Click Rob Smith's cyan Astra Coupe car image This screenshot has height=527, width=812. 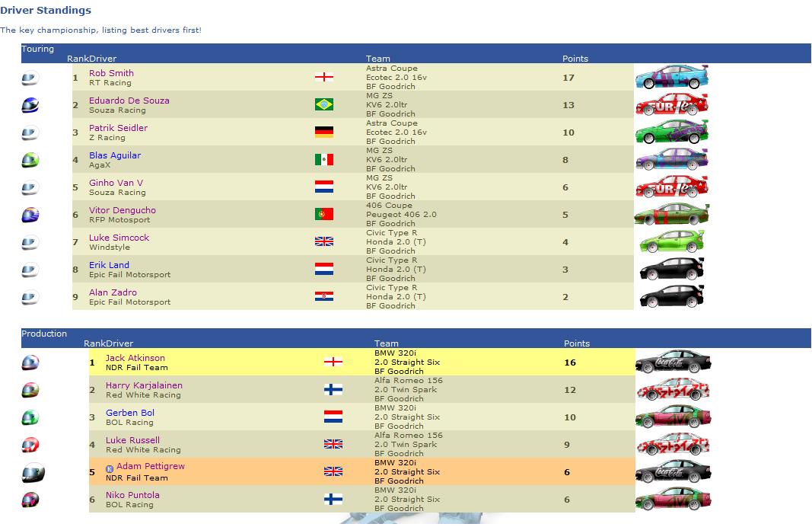pyautogui.click(x=672, y=77)
